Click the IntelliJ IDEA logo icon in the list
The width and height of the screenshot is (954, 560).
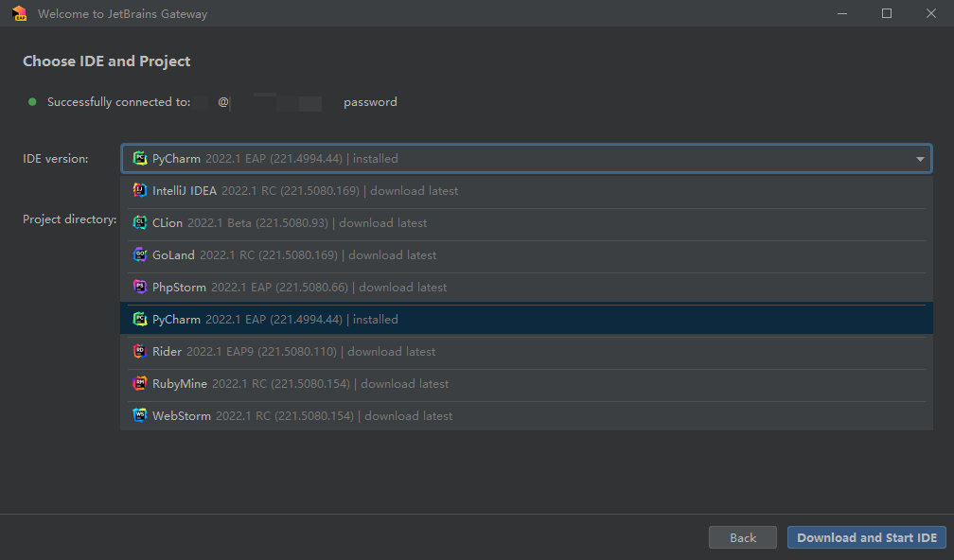point(140,190)
